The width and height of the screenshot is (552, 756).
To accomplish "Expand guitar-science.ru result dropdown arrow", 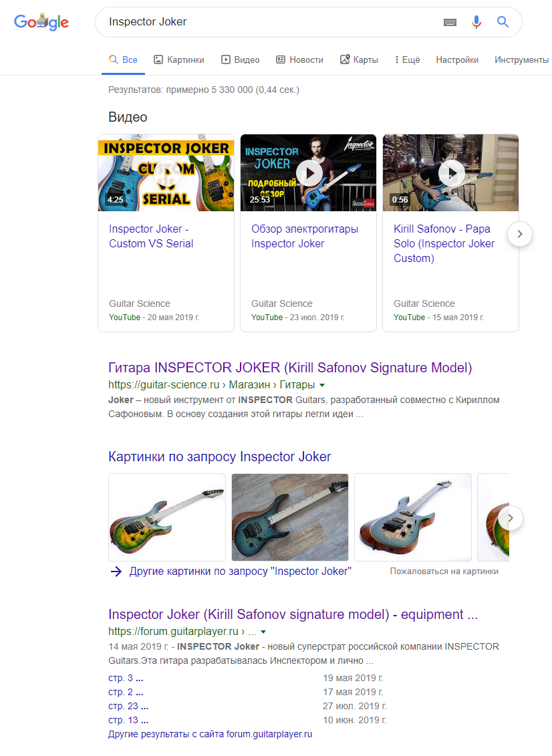I will (322, 385).
